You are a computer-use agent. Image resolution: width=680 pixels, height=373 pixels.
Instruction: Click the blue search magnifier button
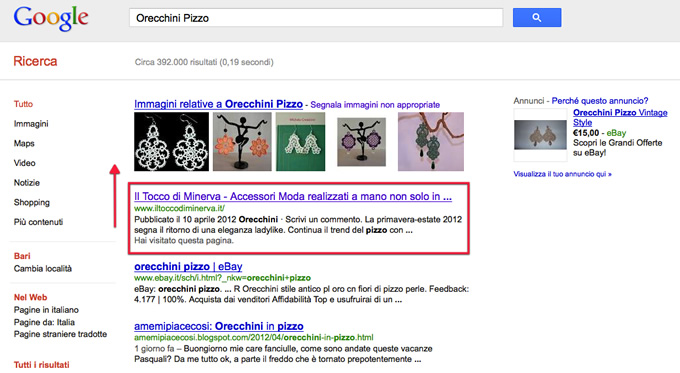point(537,17)
